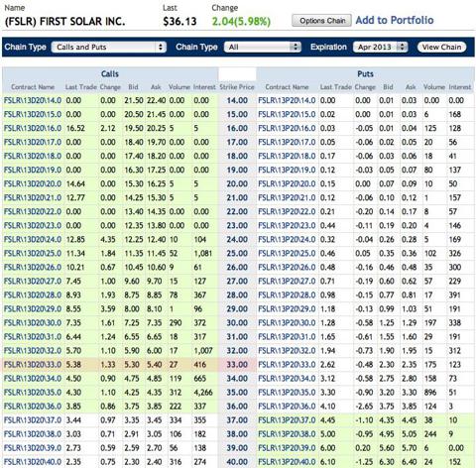The width and height of the screenshot is (476, 468).
Task: Open highlighted call contract FSLR\13D20\33.0
Action: (33, 365)
